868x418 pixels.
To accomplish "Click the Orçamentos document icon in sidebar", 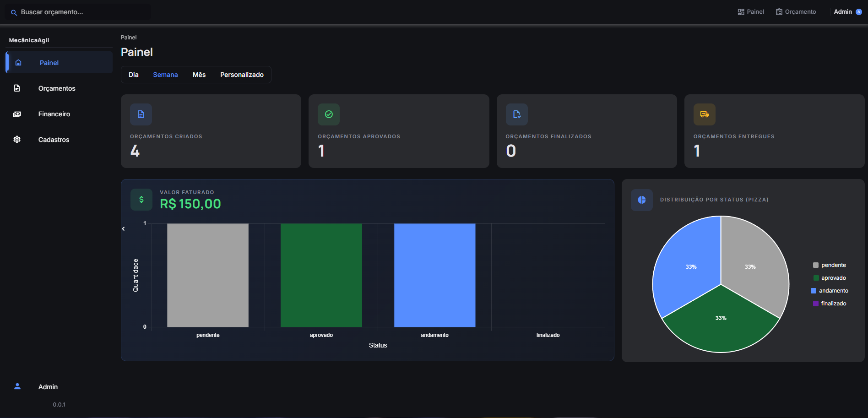I will point(17,88).
